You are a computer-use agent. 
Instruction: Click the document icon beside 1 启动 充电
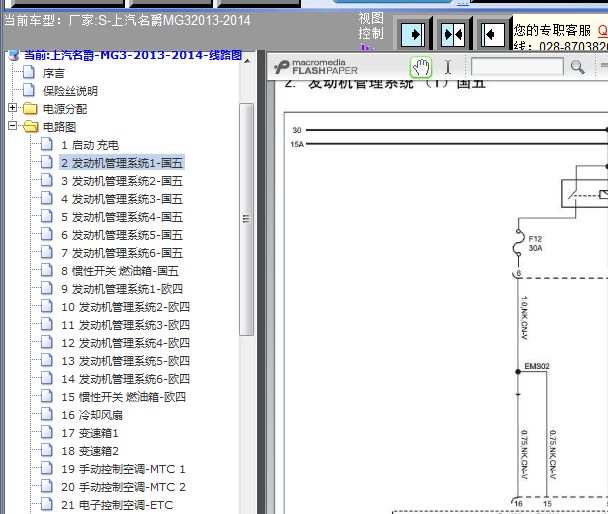point(47,144)
